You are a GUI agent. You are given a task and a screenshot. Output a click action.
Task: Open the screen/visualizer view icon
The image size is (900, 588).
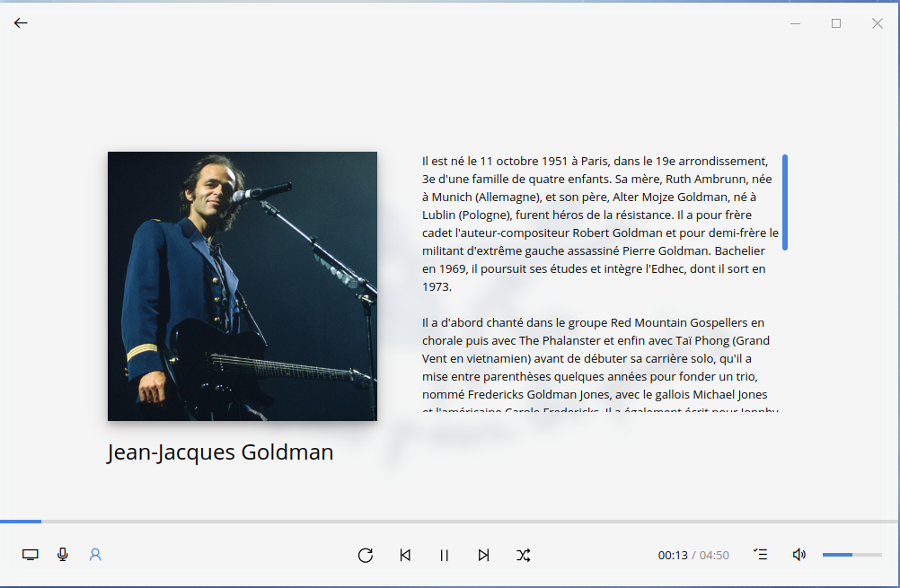tap(31, 555)
